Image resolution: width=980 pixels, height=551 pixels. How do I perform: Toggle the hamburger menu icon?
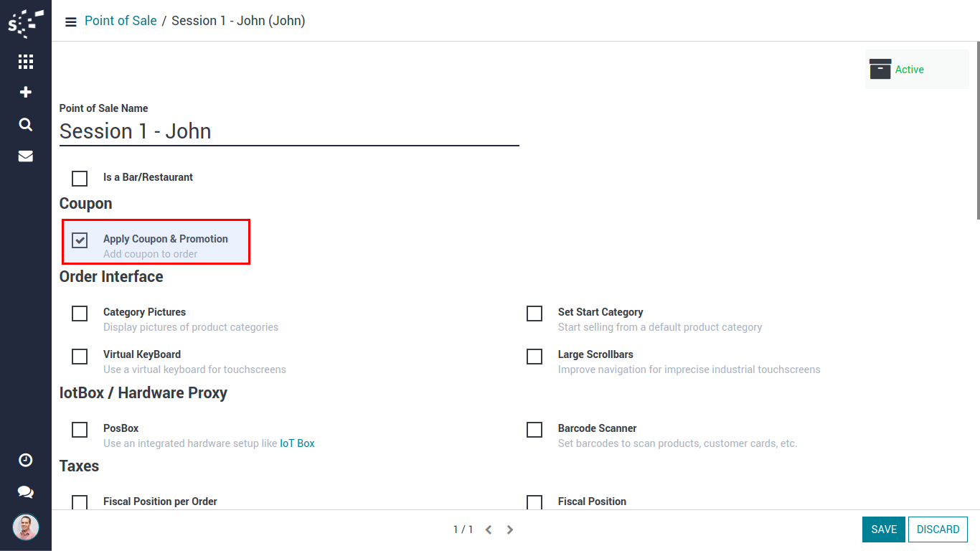point(70,22)
